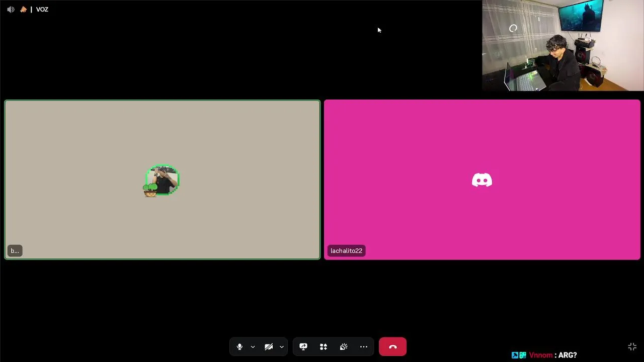The height and width of the screenshot is (362, 644).
Task: Open microphone input options dropdown
Action: [x=253, y=347]
